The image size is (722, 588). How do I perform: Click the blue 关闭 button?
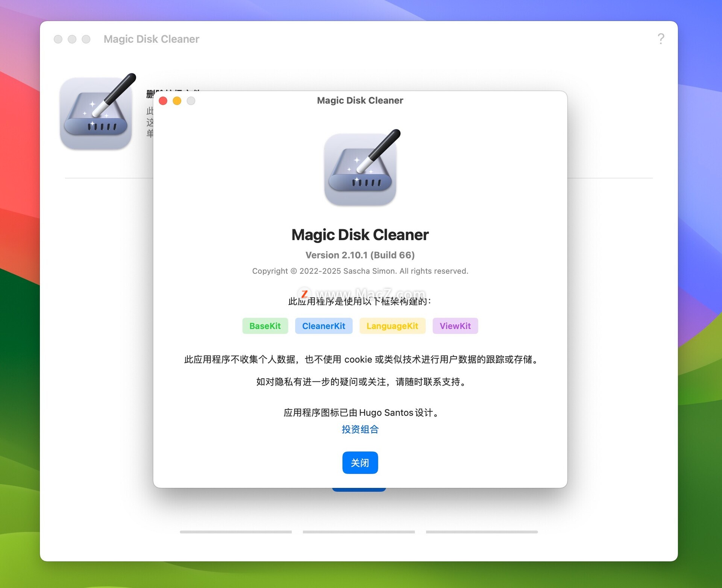[x=360, y=462]
